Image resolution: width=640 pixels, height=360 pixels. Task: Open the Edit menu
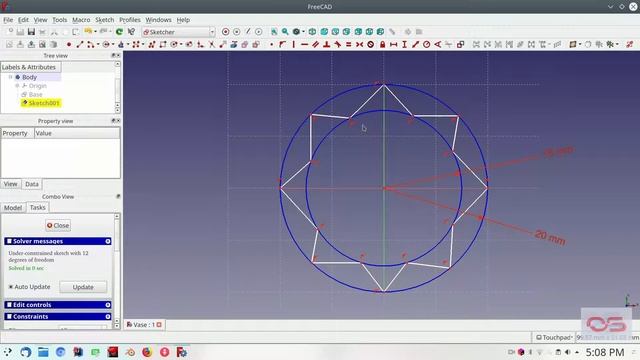(x=23, y=20)
